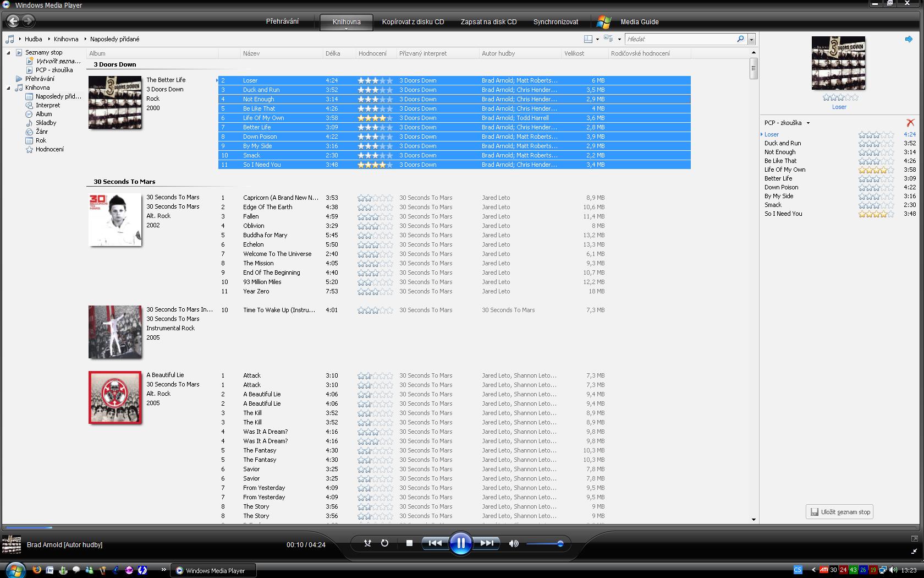The image size is (924, 578).
Task: Open dropdown next to view options
Action: click(619, 39)
